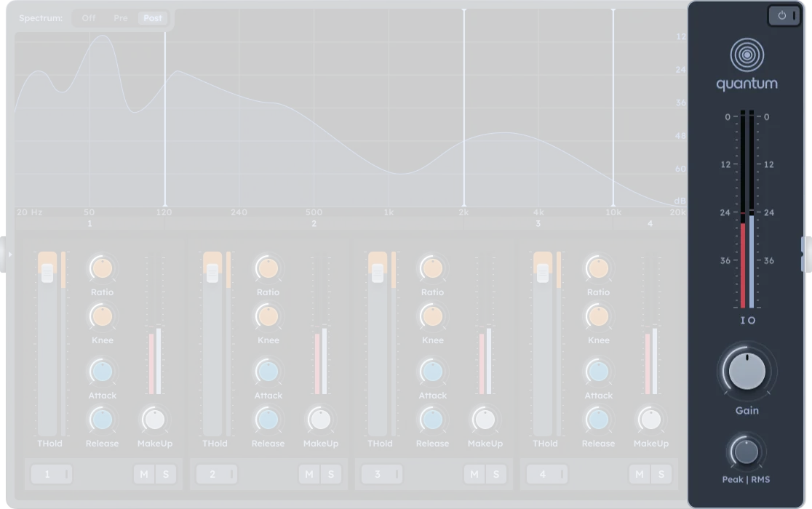812x509 pixels.
Task: Click band 1 Ratio knob
Action: (x=103, y=268)
